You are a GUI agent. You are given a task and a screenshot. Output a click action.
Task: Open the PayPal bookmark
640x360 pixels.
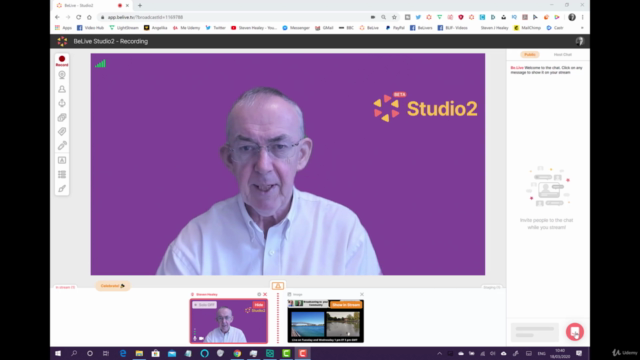pyautogui.click(x=395, y=28)
